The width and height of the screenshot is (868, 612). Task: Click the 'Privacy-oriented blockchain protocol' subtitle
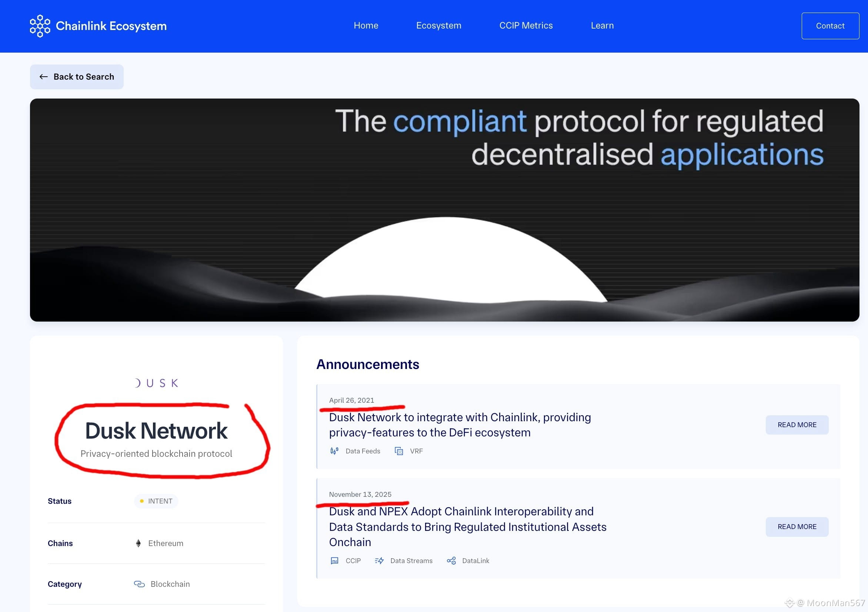pyautogui.click(x=156, y=453)
